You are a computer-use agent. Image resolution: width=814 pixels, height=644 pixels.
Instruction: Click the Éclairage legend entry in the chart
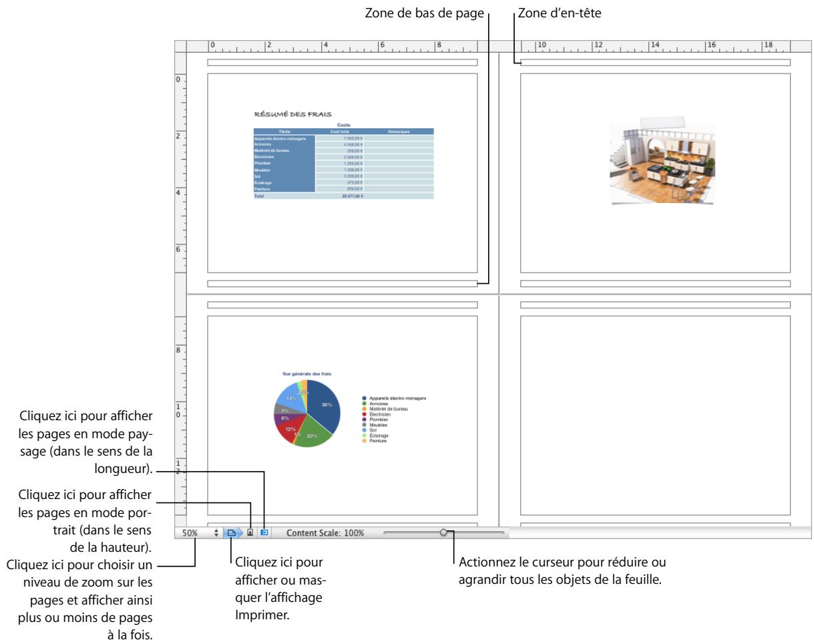tap(376, 436)
